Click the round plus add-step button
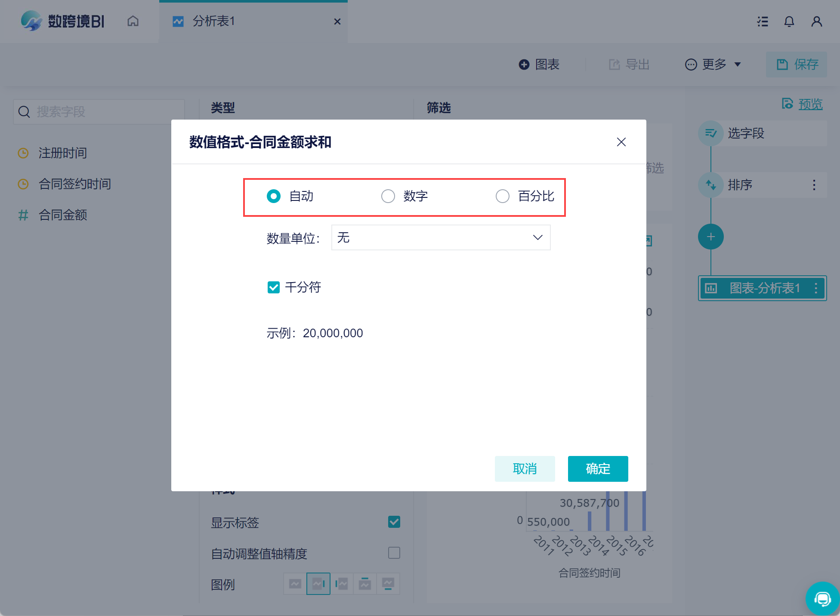Screen dimensions: 840x616 point(710,237)
